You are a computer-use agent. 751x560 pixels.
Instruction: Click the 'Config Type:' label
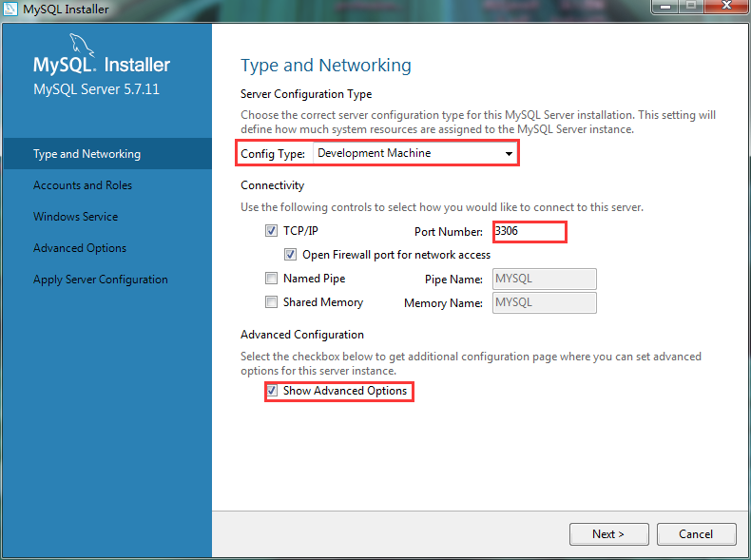[273, 154]
